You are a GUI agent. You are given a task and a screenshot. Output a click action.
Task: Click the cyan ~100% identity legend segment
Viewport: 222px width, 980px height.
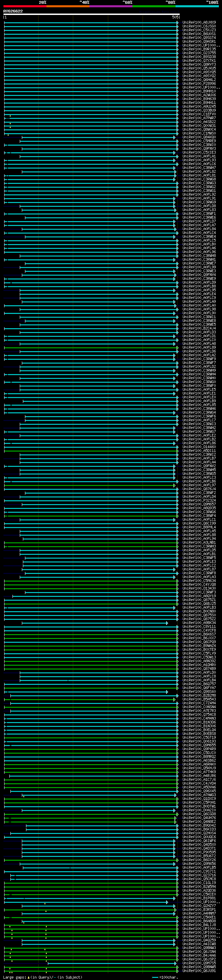coord(197,6)
